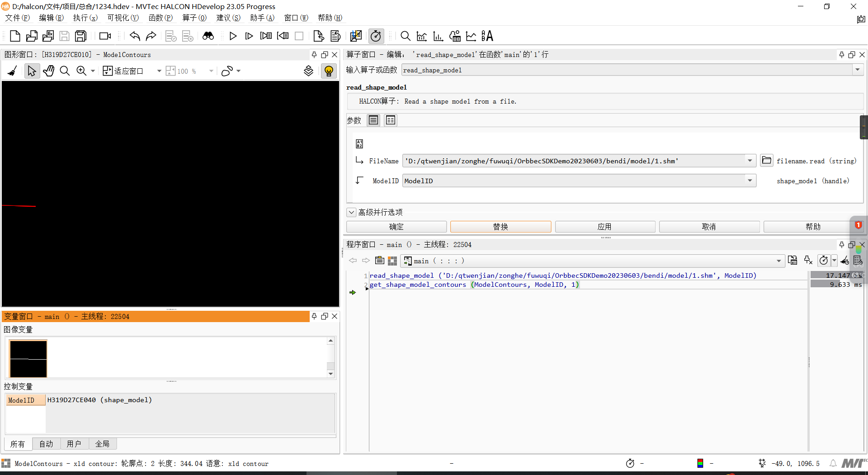Screen dimensions: 868x475
Task: Undo the last edit
Action: click(x=135, y=36)
